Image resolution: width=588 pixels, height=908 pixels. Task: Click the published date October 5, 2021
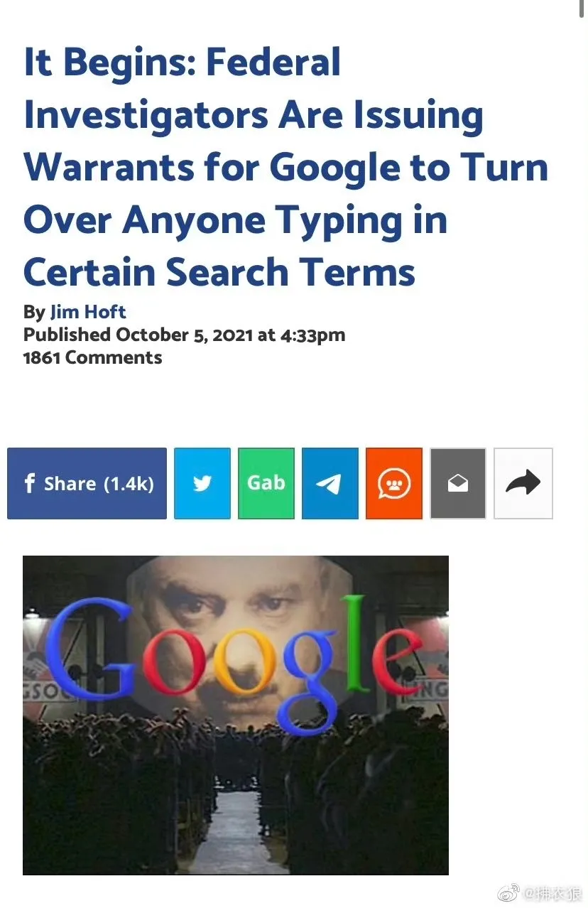click(x=183, y=335)
